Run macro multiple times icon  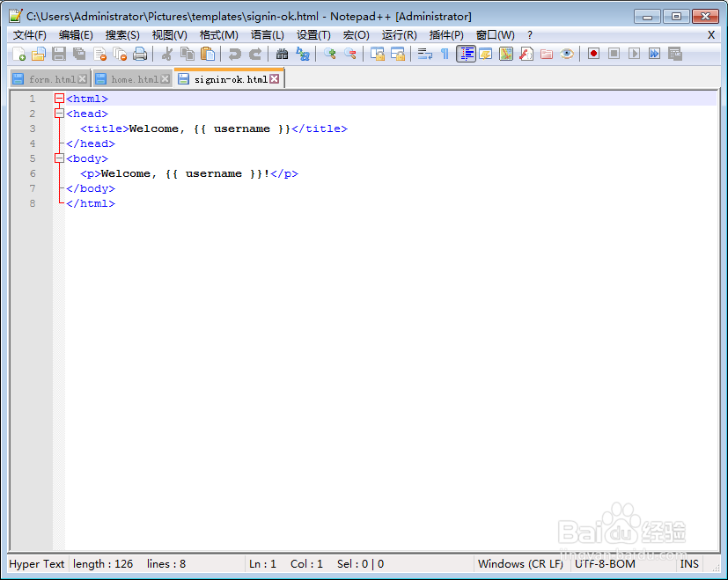pos(654,54)
